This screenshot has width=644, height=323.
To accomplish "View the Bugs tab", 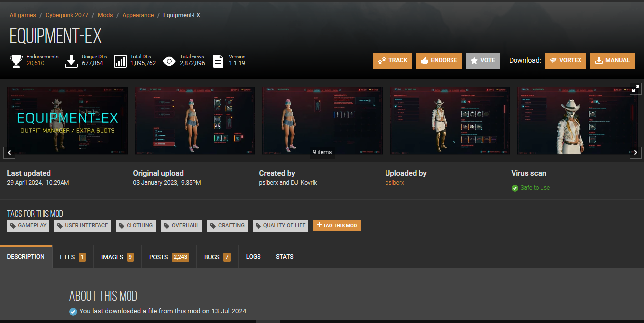I will (217, 257).
